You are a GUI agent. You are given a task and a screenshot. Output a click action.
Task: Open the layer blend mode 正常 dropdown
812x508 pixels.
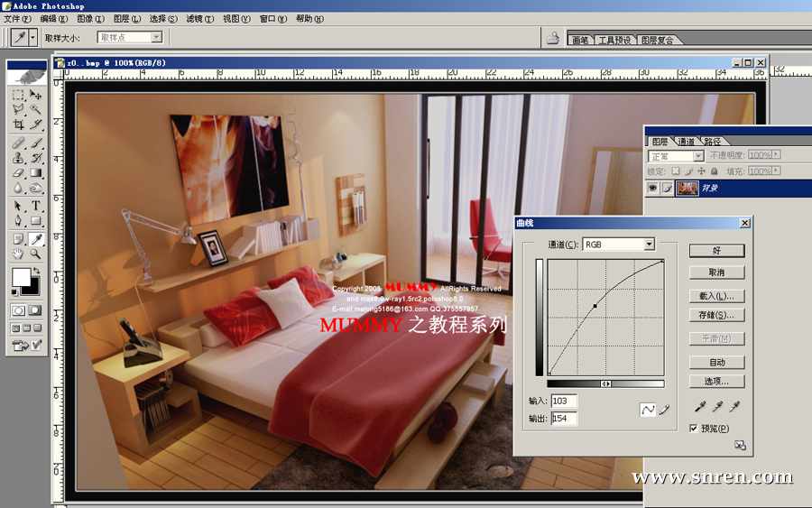click(697, 155)
